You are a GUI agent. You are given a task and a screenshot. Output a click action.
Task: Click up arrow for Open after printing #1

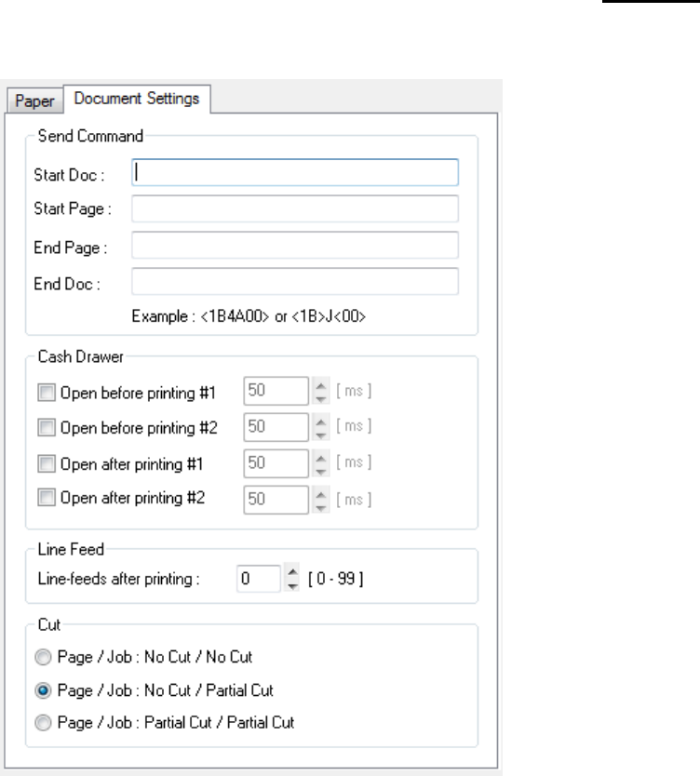(x=322, y=458)
